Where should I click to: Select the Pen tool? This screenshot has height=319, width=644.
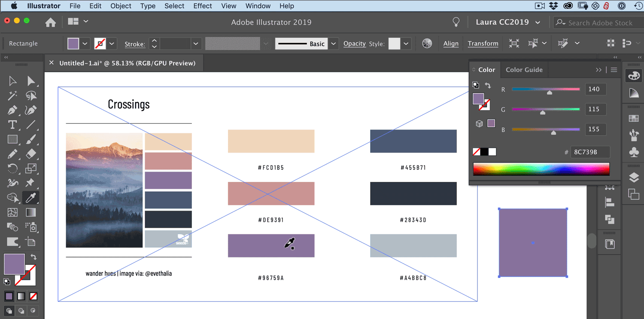pyautogui.click(x=12, y=110)
